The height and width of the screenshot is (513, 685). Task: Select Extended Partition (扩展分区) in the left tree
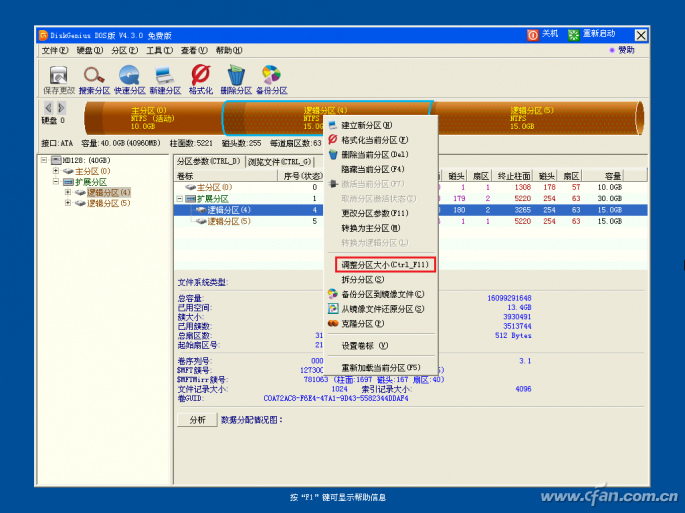91,182
